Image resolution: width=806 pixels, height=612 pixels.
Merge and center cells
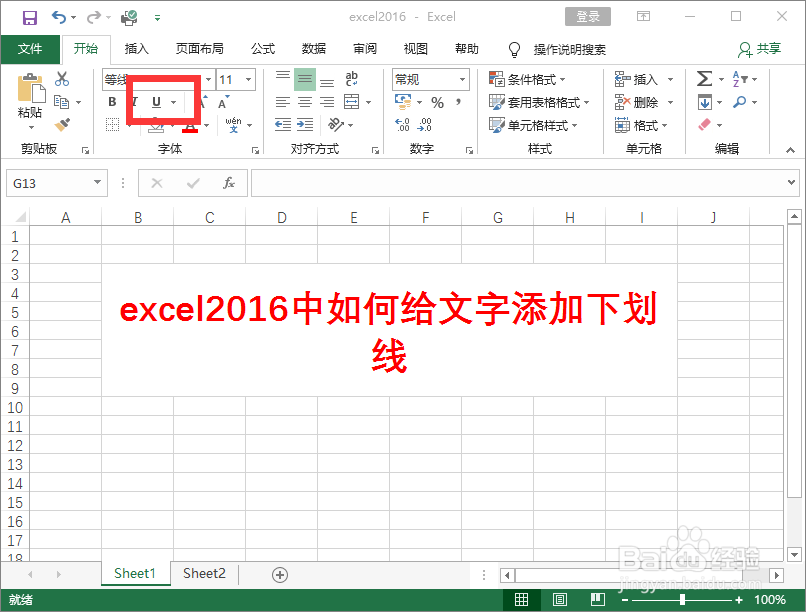352,102
